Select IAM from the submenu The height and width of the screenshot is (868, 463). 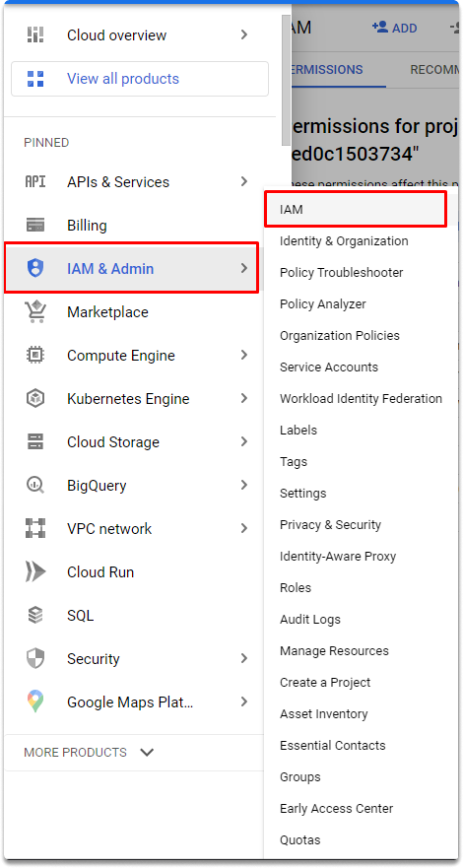[x=356, y=209]
